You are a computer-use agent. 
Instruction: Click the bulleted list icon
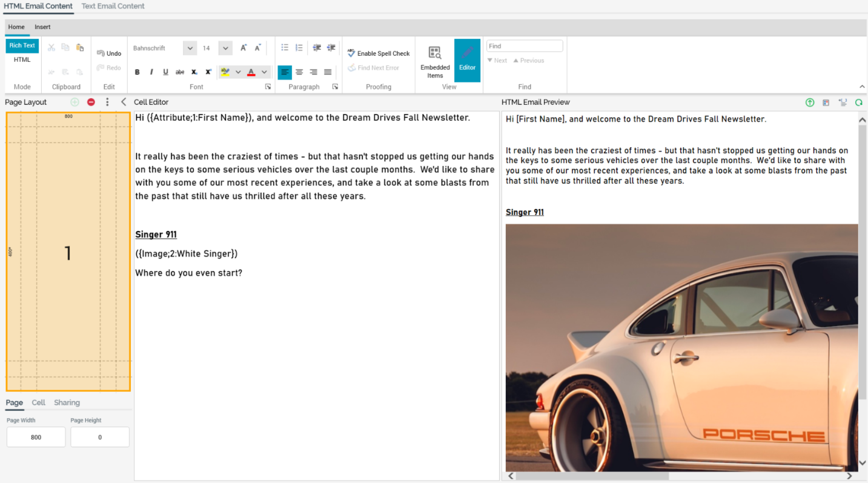point(285,48)
